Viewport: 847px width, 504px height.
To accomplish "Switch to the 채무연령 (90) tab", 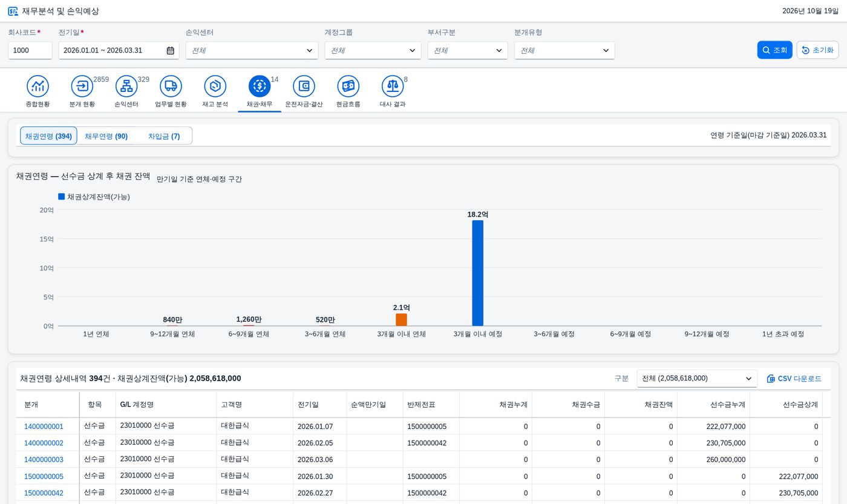I will (x=106, y=136).
